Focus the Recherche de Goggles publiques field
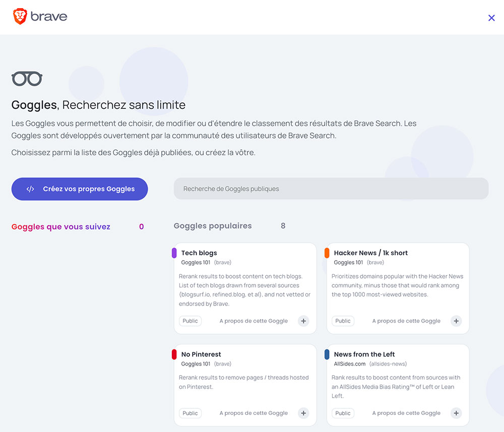 331,189
